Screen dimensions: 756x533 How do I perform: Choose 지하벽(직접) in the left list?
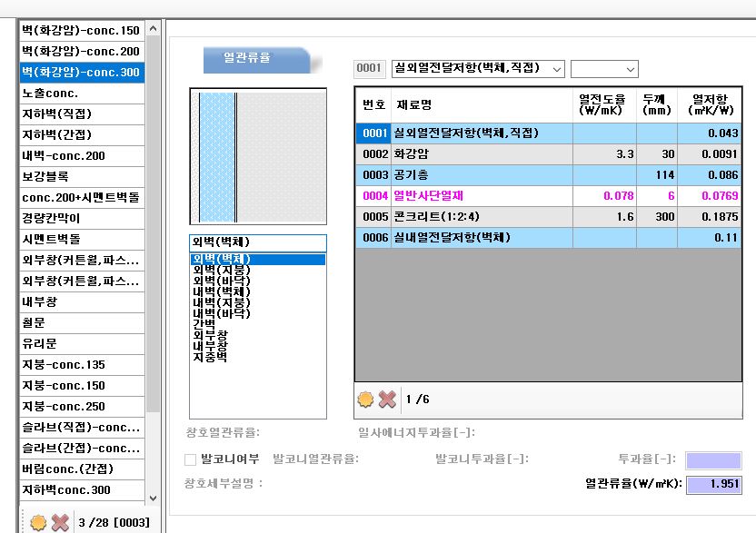81,114
